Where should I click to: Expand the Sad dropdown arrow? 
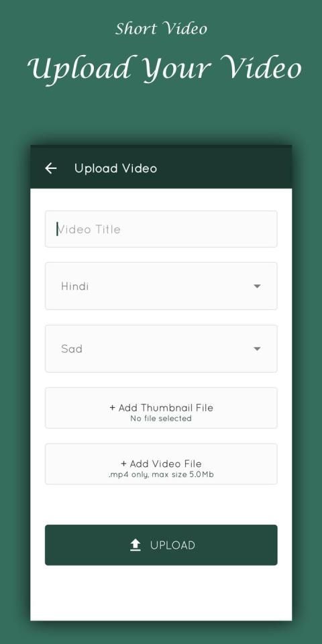(257, 349)
